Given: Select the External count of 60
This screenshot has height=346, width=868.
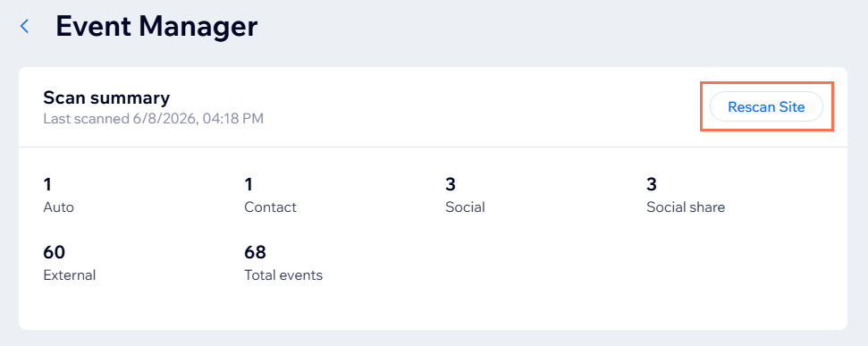Looking at the screenshot, I should coord(55,252).
